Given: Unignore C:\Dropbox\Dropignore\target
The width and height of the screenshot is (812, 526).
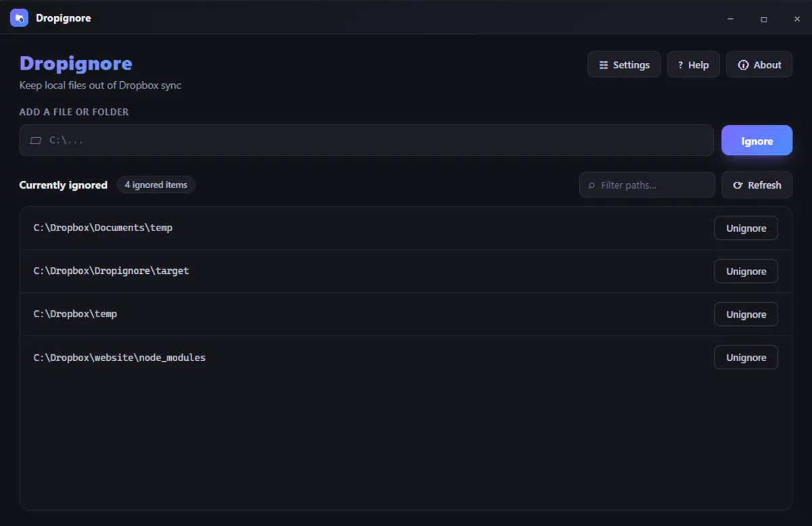Looking at the screenshot, I should (746, 272).
